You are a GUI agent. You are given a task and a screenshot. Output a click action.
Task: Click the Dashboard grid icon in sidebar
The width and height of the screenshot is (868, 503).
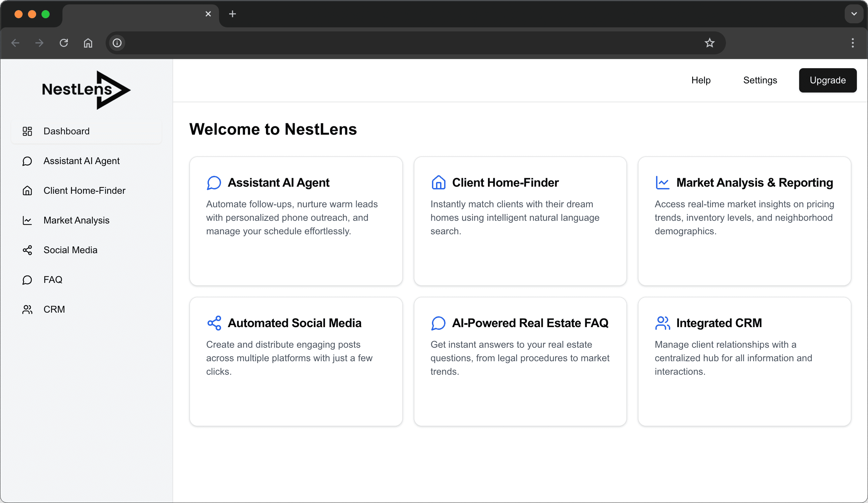(x=27, y=131)
